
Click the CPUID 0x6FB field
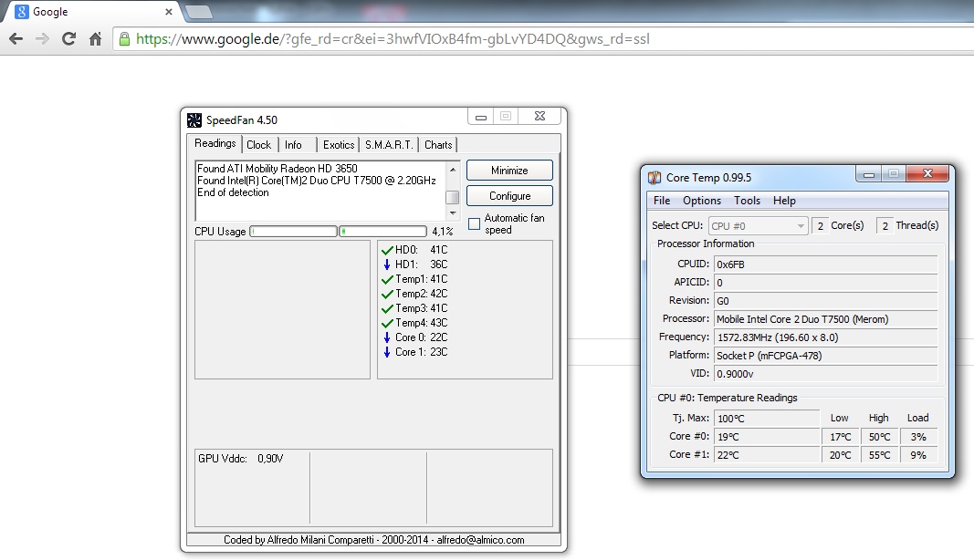[825, 264]
